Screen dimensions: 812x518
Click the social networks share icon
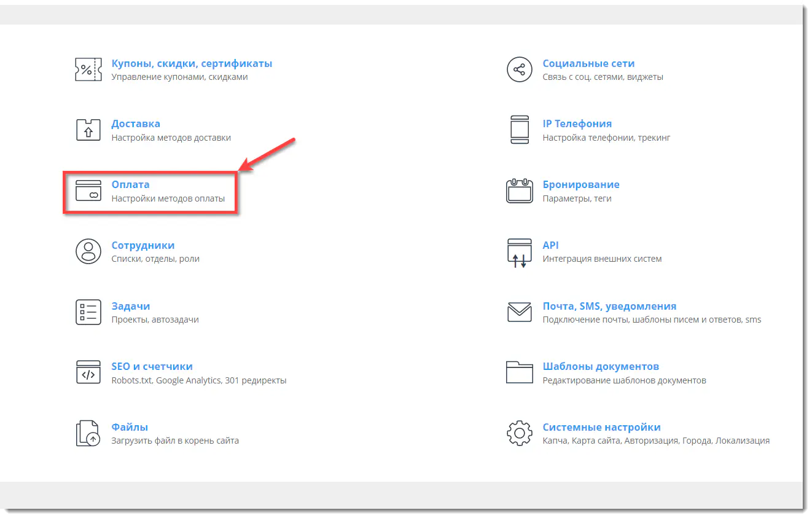pyautogui.click(x=519, y=69)
